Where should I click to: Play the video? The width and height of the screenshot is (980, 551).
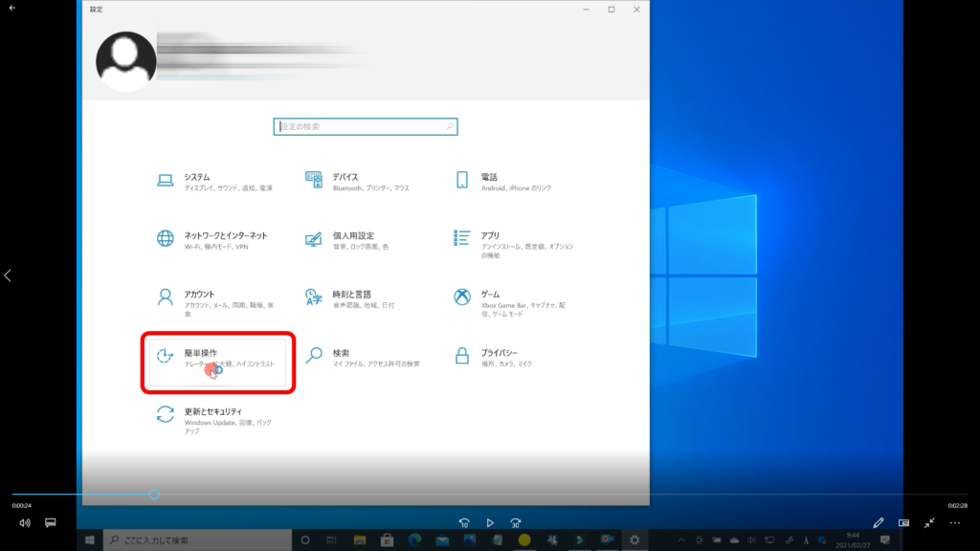[490, 523]
